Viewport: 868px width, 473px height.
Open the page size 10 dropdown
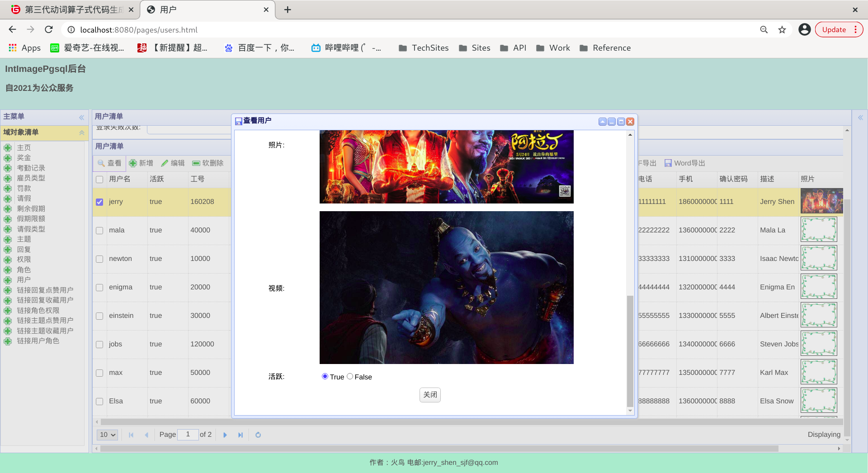[x=107, y=435]
